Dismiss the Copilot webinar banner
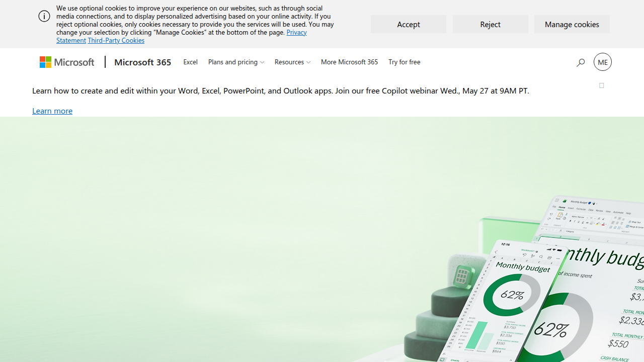The width and height of the screenshot is (644, 362). [x=601, y=85]
